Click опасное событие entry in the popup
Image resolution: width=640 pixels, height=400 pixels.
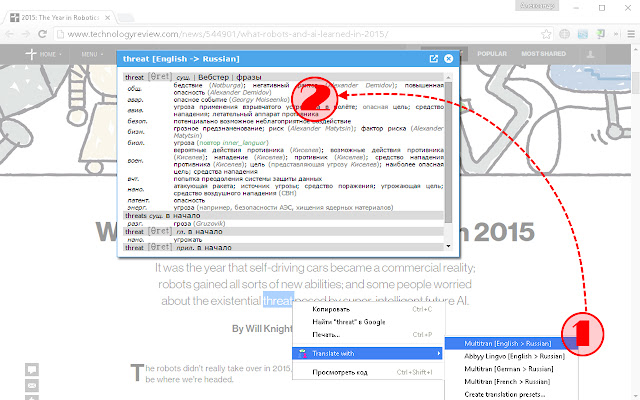click(x=201, y=100)
